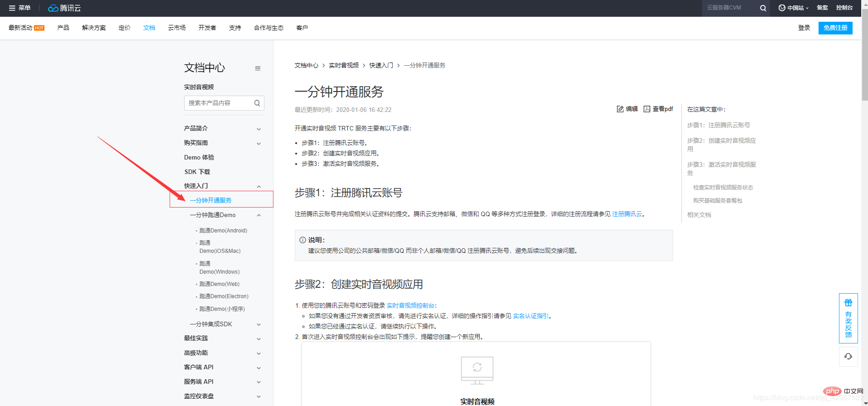Collapse the 一分钟跑通Demo subsection
This screenshot has height=406, width=868.
point(258,215)
